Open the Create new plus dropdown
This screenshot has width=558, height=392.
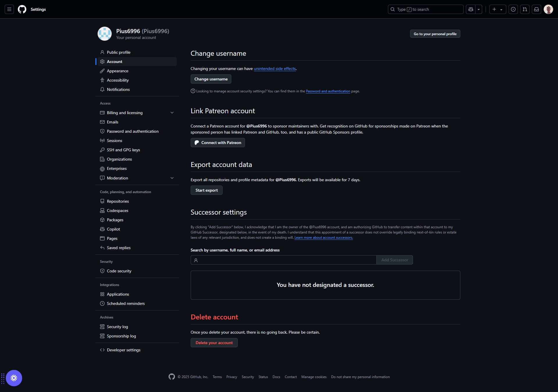498,9
